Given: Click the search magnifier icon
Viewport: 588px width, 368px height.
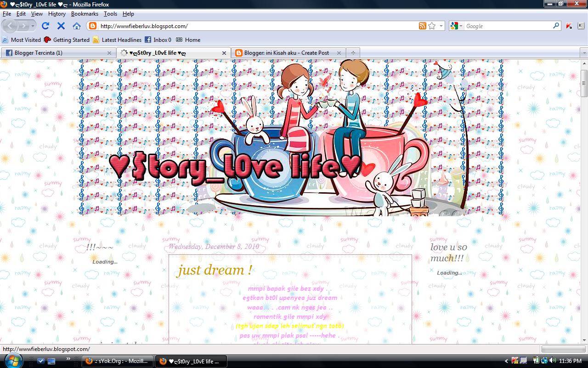Looking at the screenshot, I should pyautogui.click(x=556, y=26).
